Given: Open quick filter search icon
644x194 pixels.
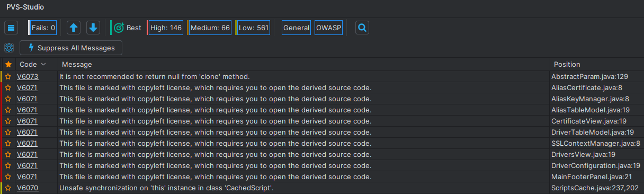Looking at the screenshot, I should coord(362,28).
